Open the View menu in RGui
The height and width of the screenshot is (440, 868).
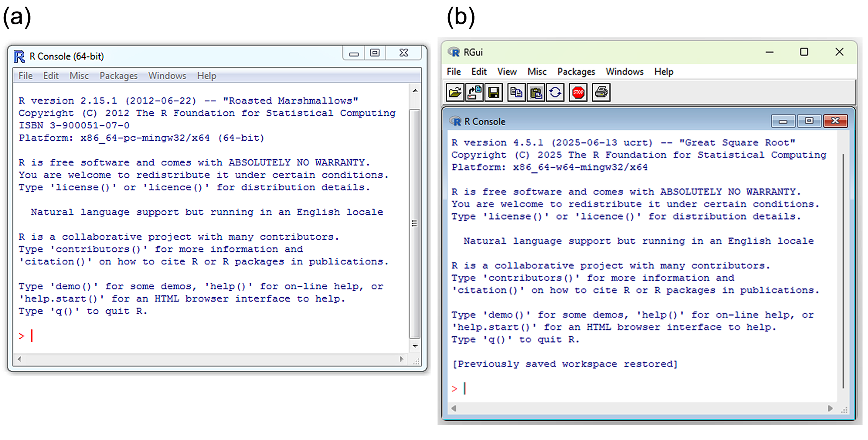[507, 72]
